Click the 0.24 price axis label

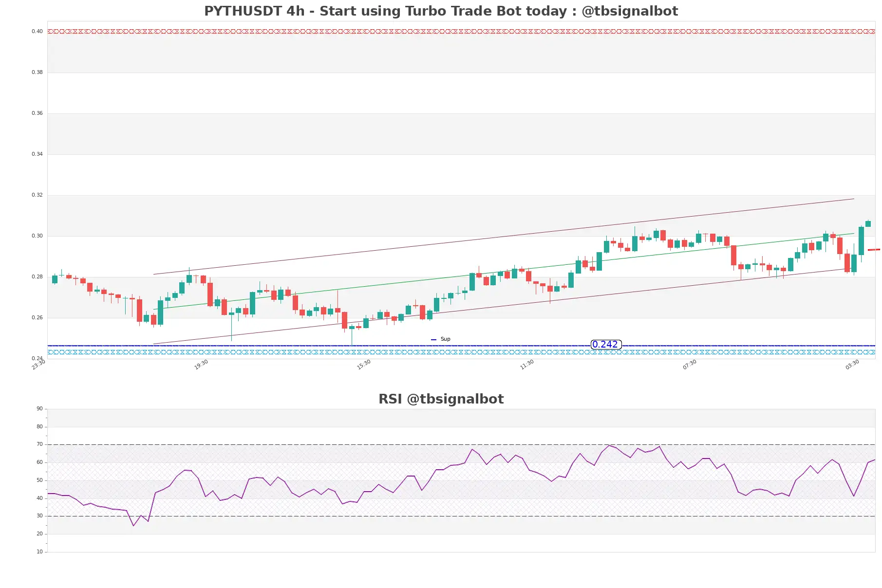[x=37, y=359]
